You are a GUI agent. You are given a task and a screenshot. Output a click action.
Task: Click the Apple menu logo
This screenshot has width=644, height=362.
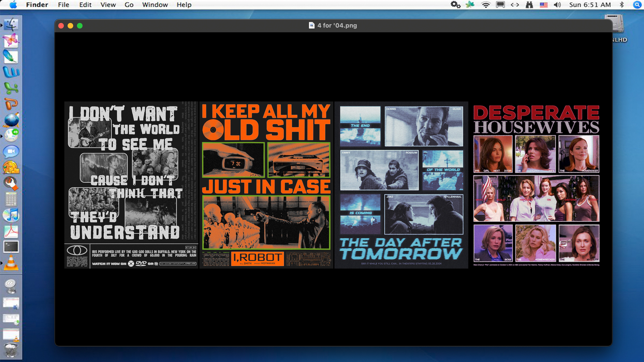click(x=13, y=5)
